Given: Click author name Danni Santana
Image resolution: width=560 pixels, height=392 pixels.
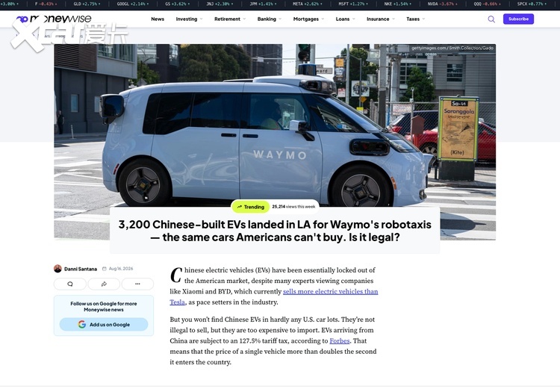Looking at the screenshot, I should [x=81, y=269].
